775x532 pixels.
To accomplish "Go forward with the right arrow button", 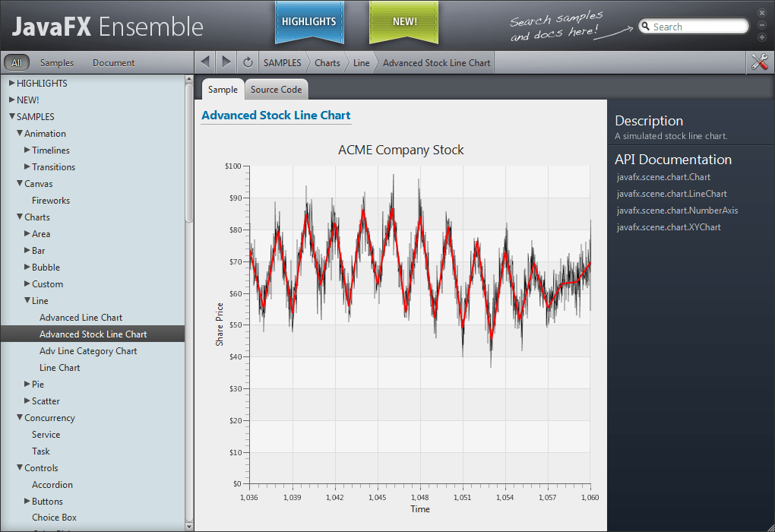I will tap(226, 62).
